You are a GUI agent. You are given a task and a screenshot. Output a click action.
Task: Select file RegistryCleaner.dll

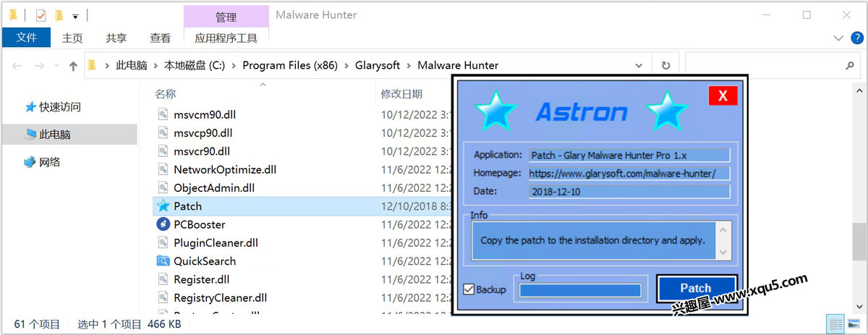click(220, 298)
